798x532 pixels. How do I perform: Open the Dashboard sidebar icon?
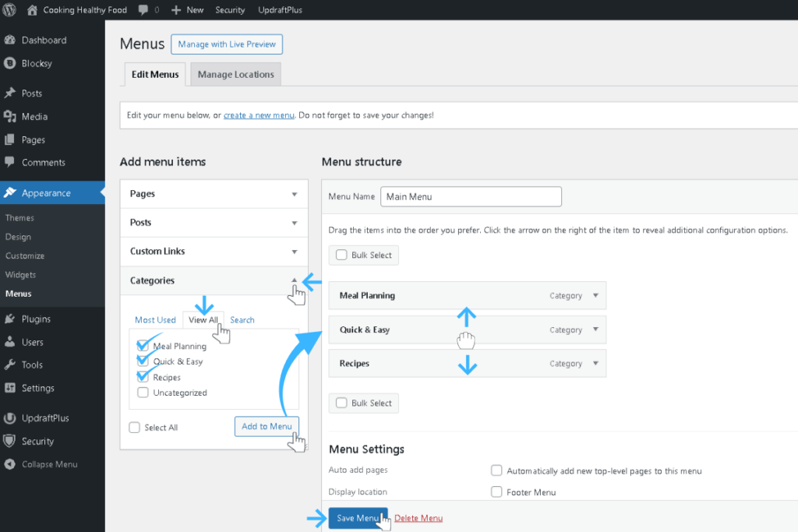10,40
